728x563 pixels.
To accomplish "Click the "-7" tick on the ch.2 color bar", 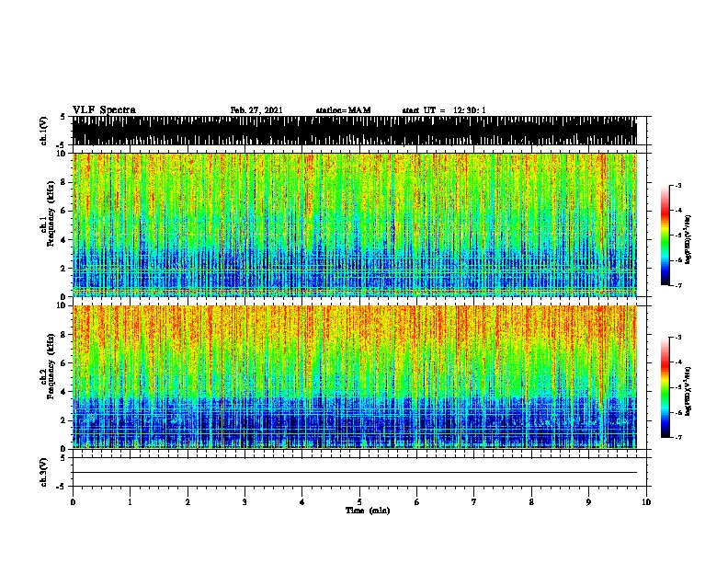I will tap(677, 437).
